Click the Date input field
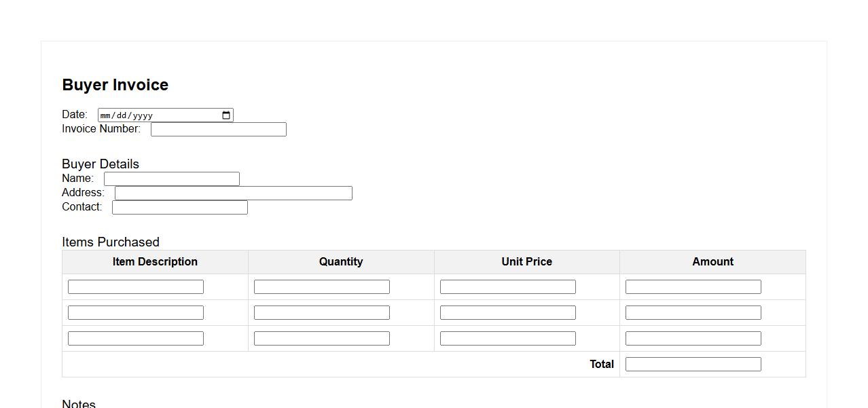The image size is (868, 408). pos(156,115)
